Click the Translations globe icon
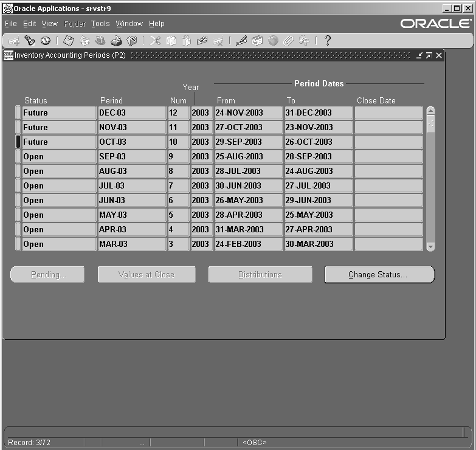476x450 pixels. coord(273,40)
